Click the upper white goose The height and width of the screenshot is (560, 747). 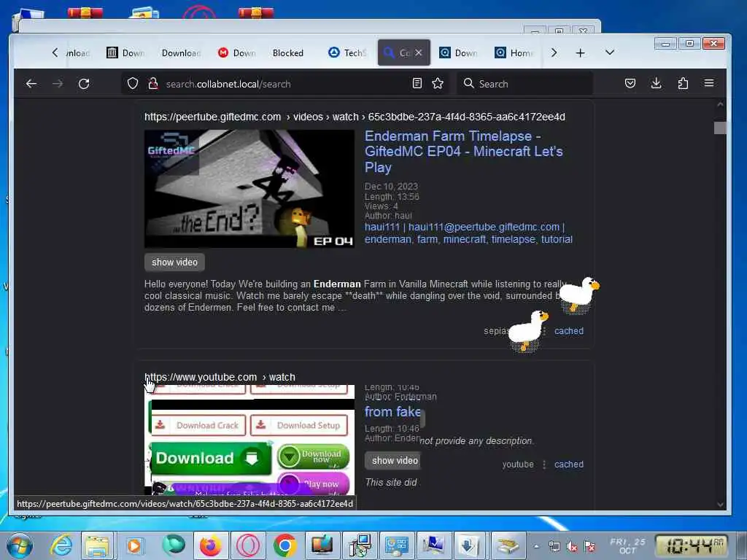coord(578,295)
